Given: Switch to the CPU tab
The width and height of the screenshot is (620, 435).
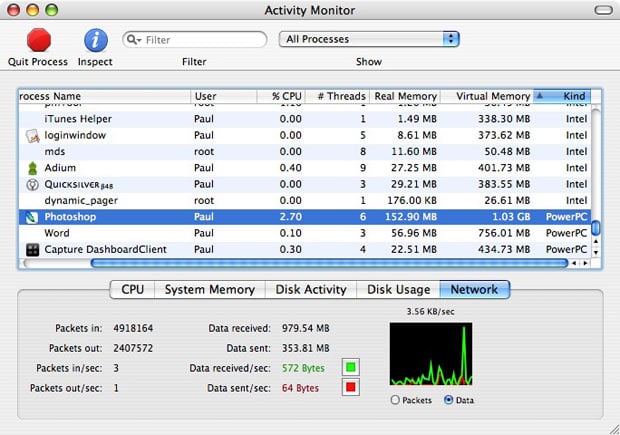Looking at the screenshot, I should pyautogui.click(x=132, y=289).
